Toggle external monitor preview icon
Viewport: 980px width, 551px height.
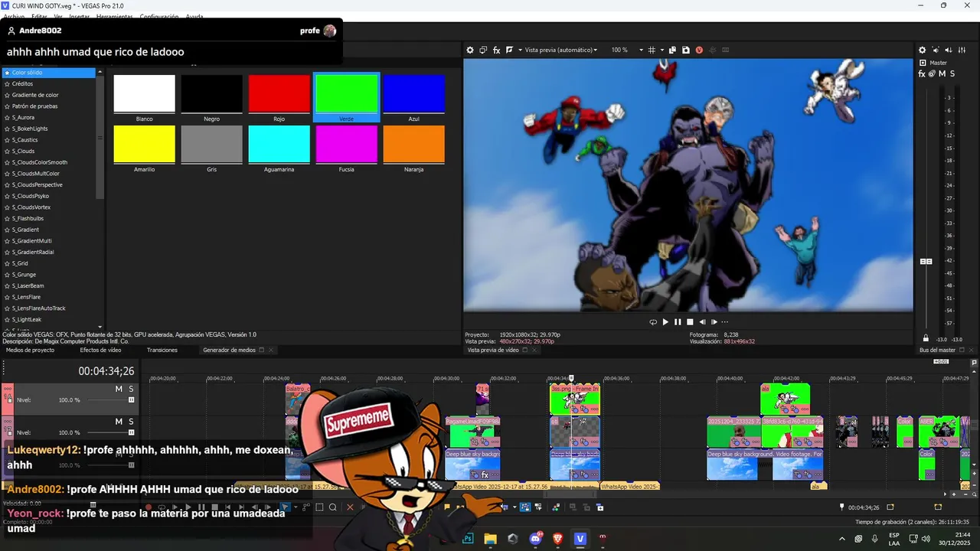point(483,50)
